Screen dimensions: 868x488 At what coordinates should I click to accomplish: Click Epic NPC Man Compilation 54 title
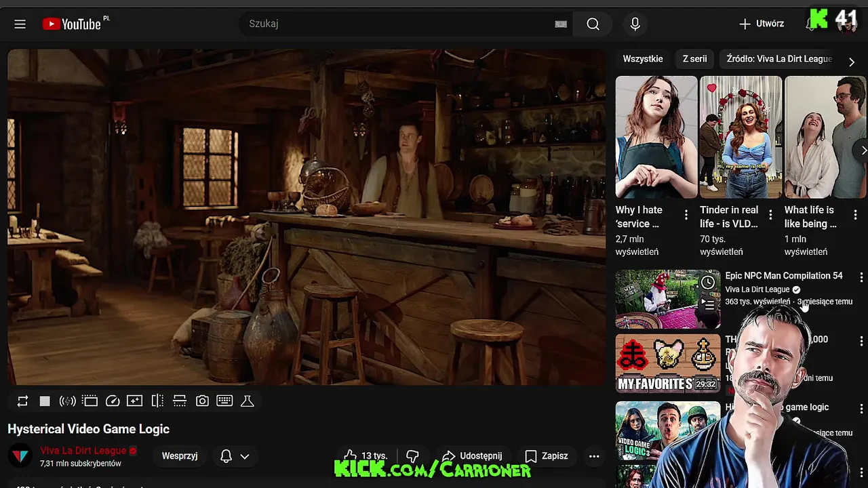coord(784,276)
